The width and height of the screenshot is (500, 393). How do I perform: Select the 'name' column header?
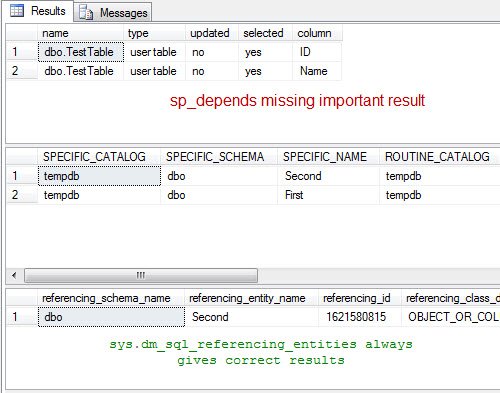pyautogui.click(x=81, y=33)
